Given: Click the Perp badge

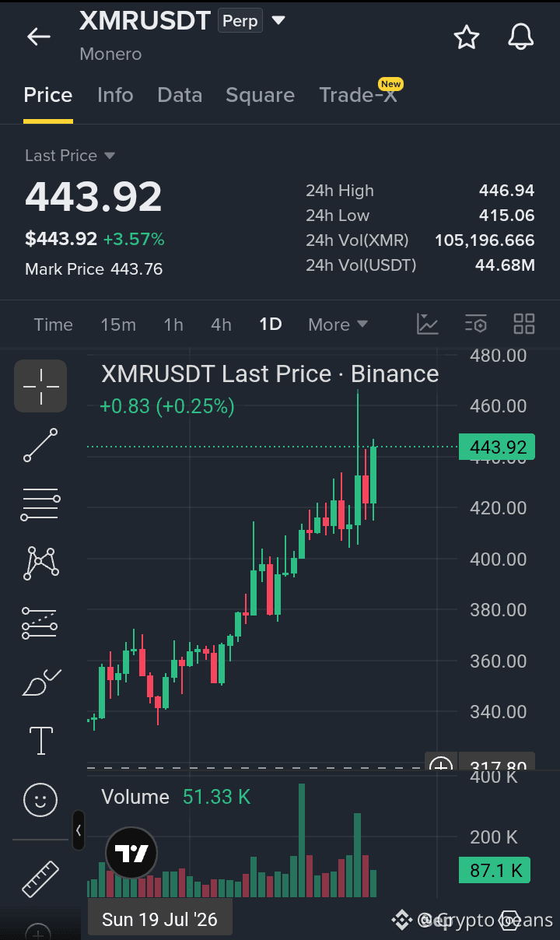Looking at the screenshot, I should coord(240,21).
